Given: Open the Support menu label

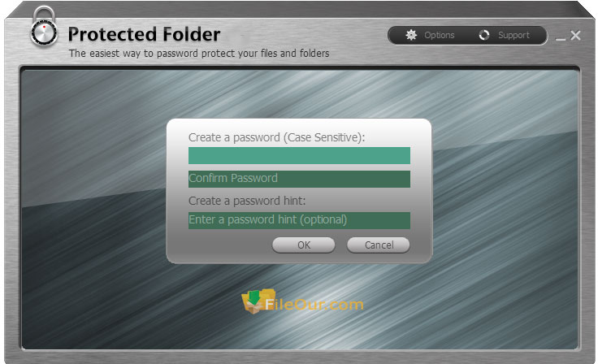Looking at the screenshot, I should tap(513, 35).
